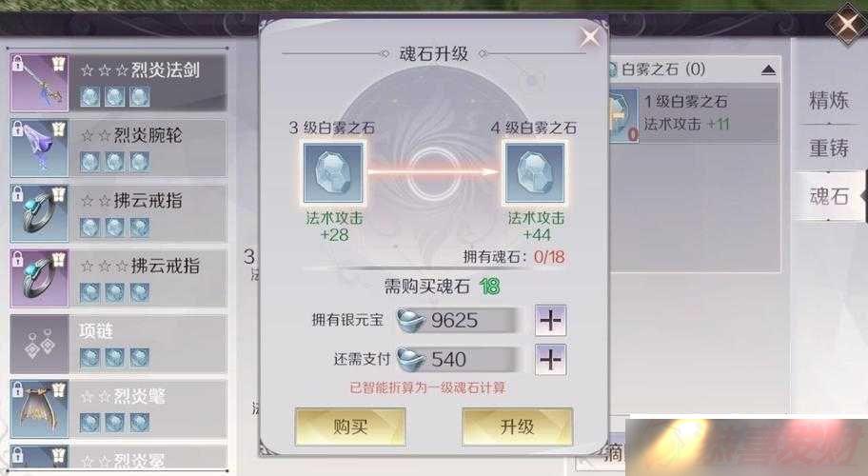Click the three-star 拂云戒指 ring icon
This screenshot has height=476, width=868.
click(x=39, y=278)
